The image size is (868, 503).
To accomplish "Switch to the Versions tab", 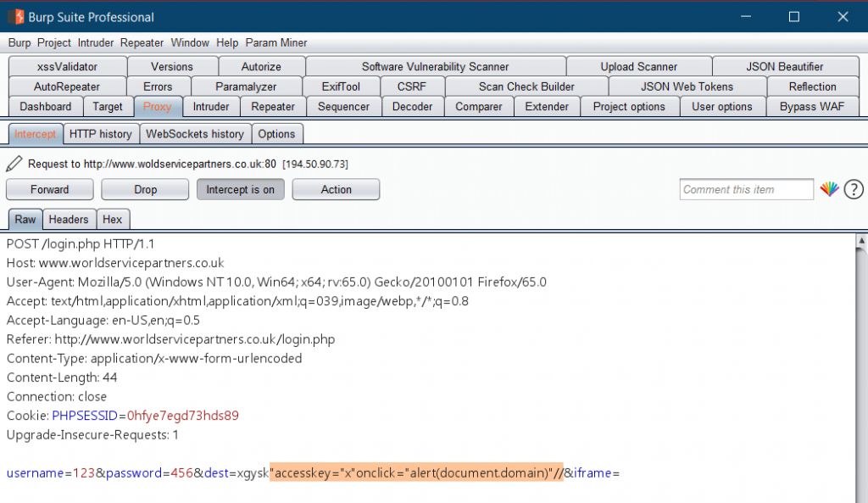I will pyautogui.click(x=172, y=66).
